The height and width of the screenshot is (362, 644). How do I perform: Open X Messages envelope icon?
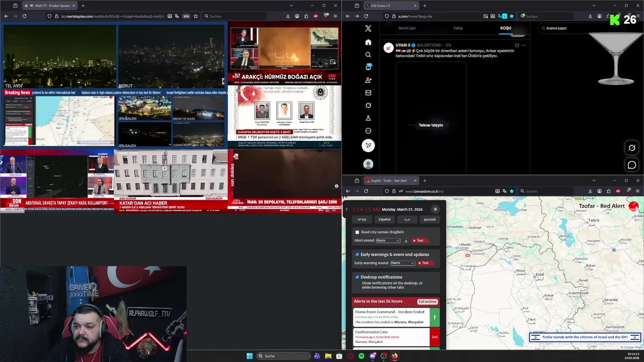point(368,93)
